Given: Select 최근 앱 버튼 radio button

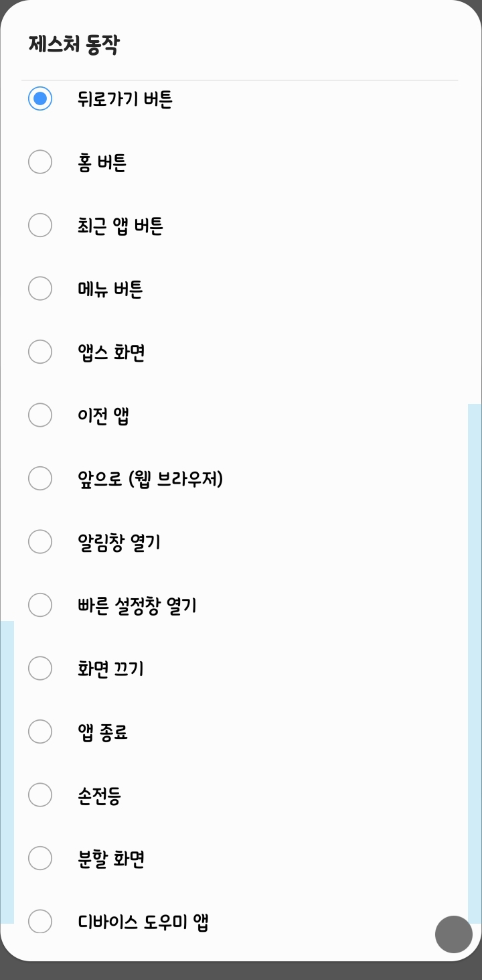Looking at the screenshot, I should (40, 225).
